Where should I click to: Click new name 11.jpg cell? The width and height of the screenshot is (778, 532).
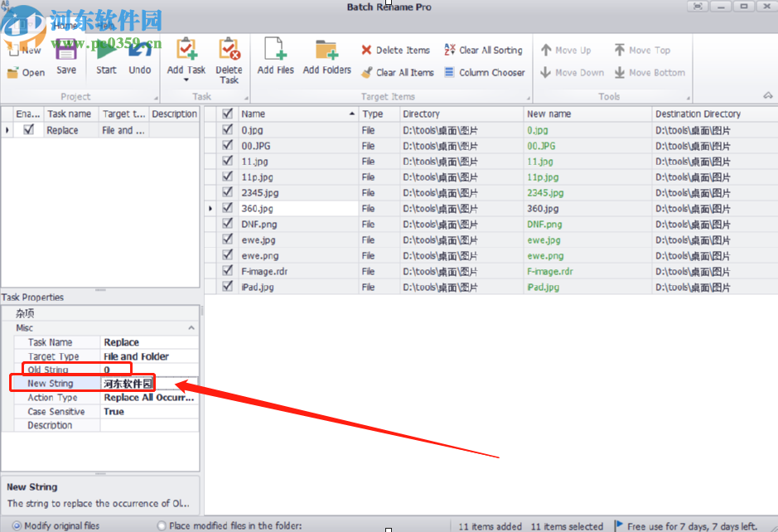[x=587, y=162]
